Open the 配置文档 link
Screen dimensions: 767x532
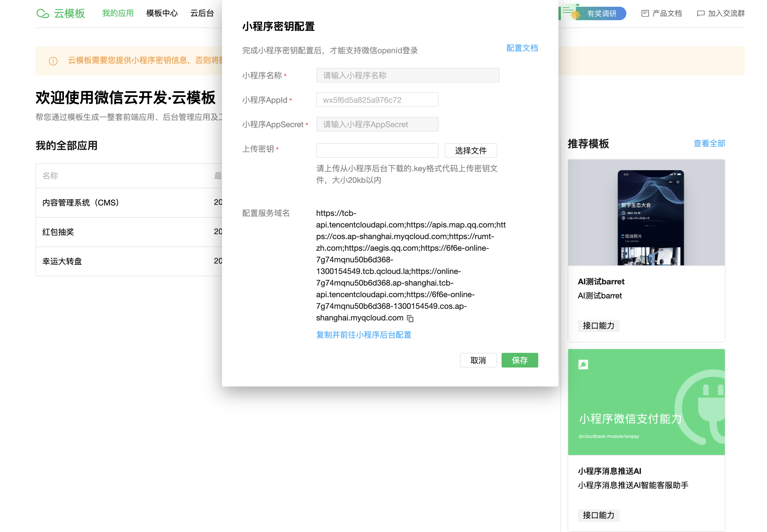point(522,48)
